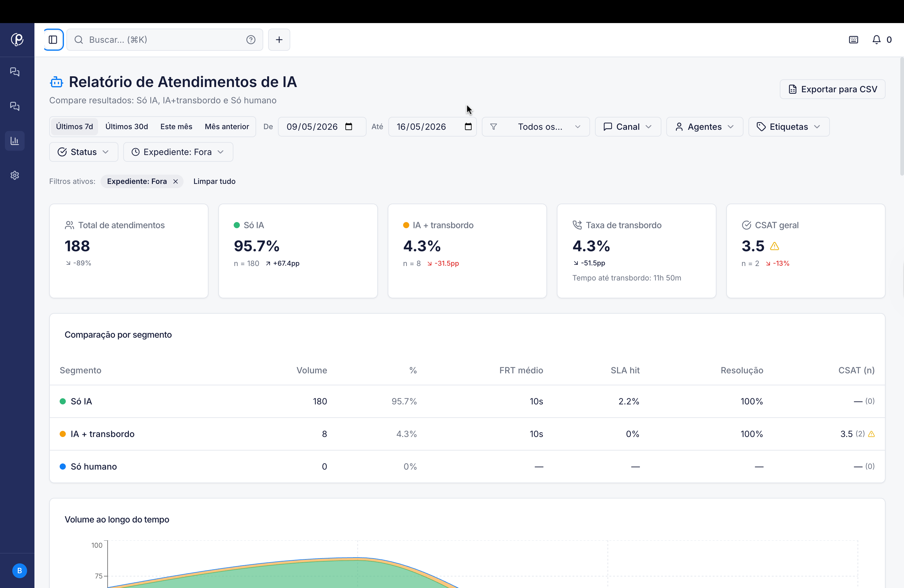Open the reports chart icon in sidebar

click(x=15, y=141)
